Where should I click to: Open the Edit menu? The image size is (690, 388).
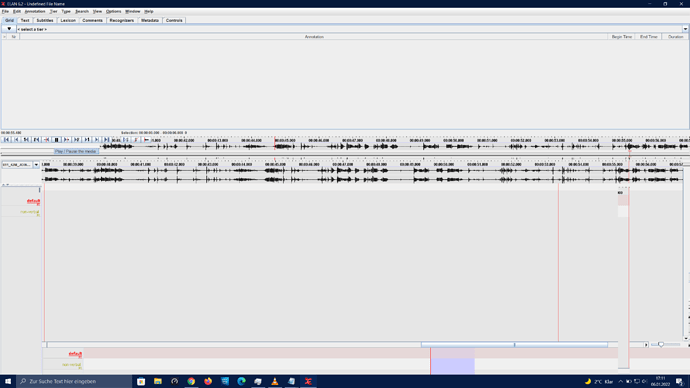[17, 11]
